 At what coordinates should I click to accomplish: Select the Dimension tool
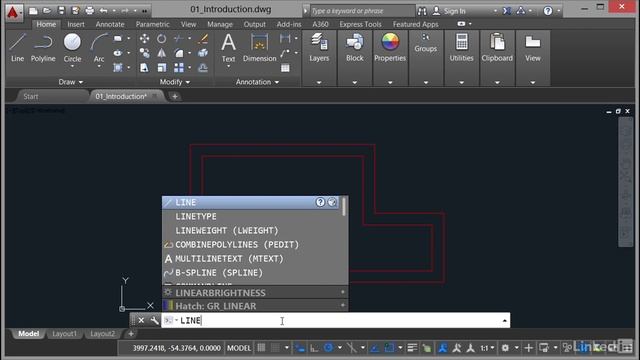[260, 48]
